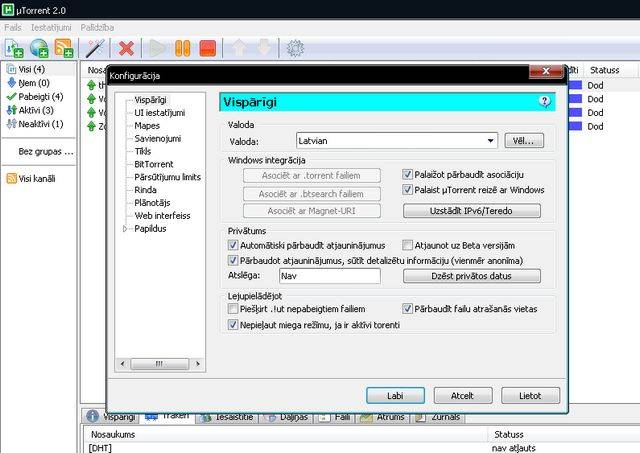
Task: Click the Atcelt button
Action: tap(462, 395)
